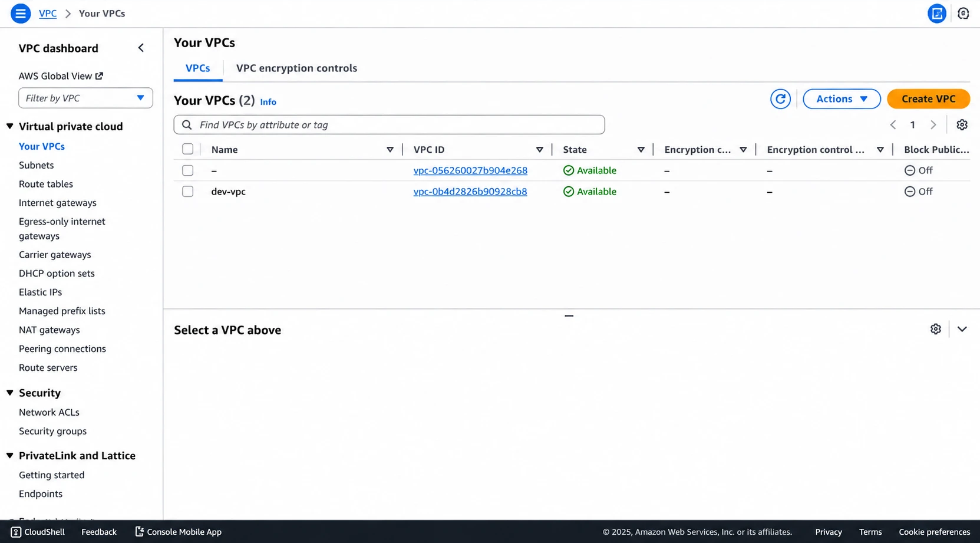The image size is (980, 543).
Task: Open vpc-056260027b904e268 link
Action: (x=470, y=170)
